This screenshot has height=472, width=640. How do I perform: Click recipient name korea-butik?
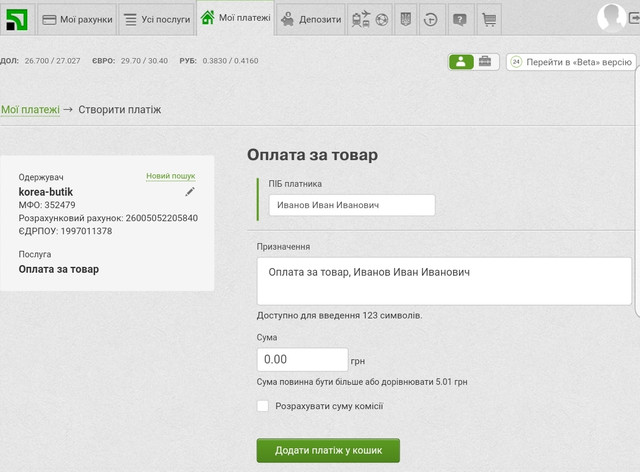coord(46,192)
